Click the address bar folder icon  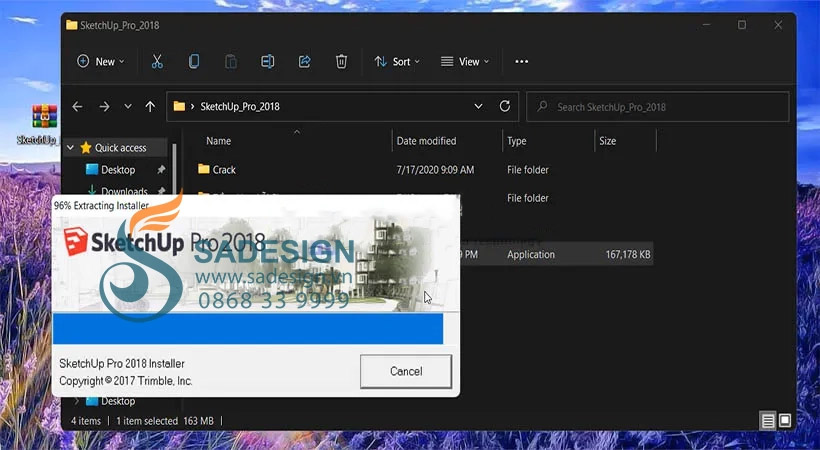point(179,106)
